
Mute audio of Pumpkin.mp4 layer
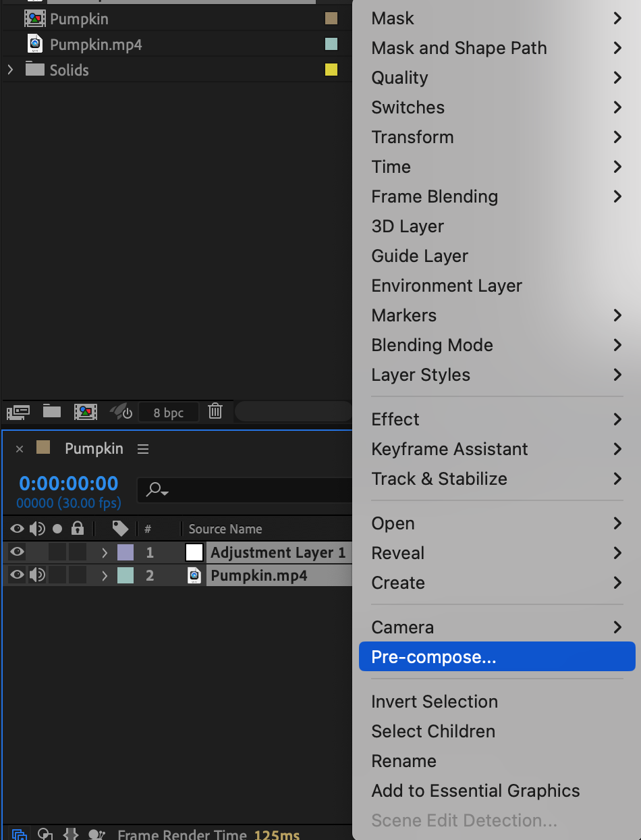(x=37, y=575)
